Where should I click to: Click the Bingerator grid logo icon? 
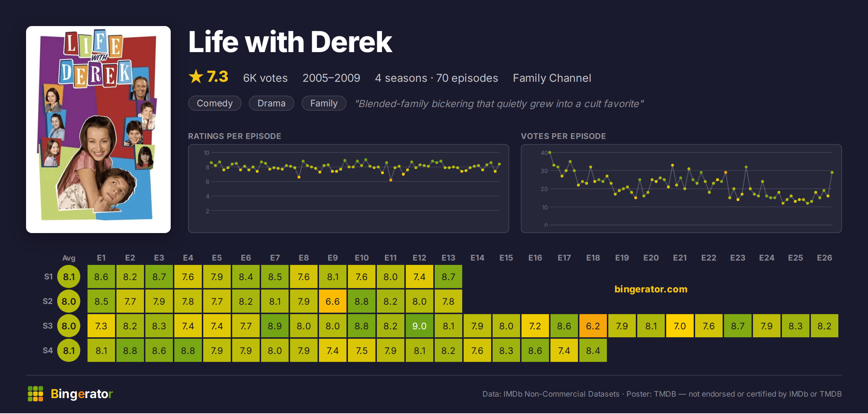point(35,394)
